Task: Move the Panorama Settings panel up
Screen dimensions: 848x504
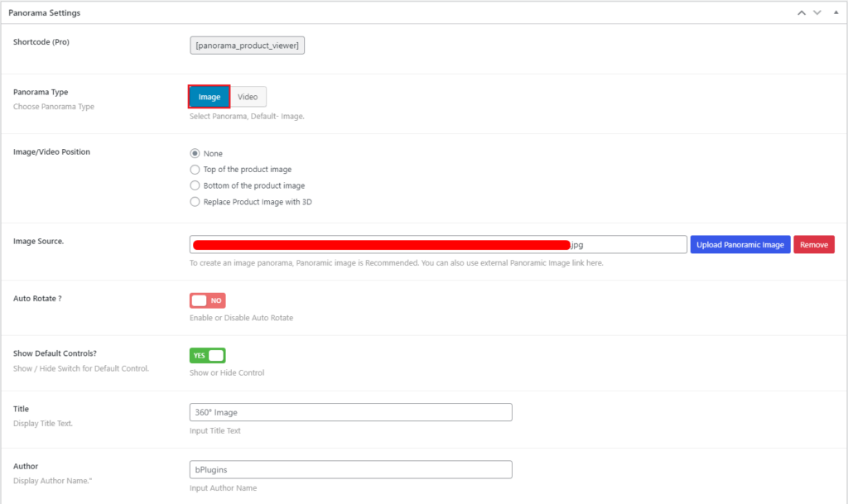Action: click(x=800, y=12)
